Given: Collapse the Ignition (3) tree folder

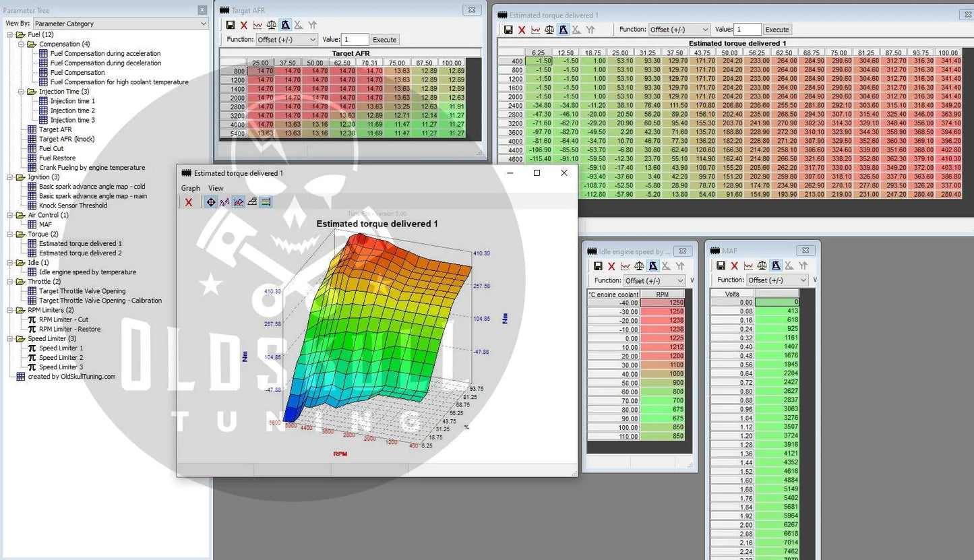Looking at the screenshot, I should 11,177.
